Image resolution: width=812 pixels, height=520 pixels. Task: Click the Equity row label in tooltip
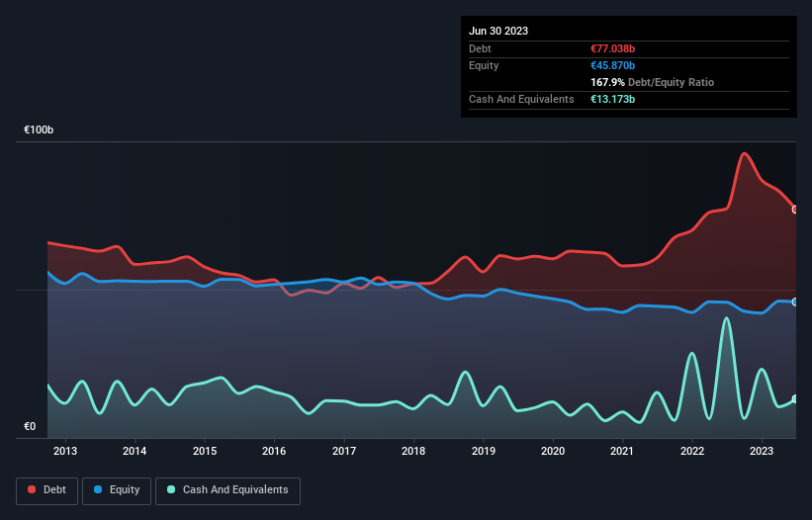(x=484, y=65)
